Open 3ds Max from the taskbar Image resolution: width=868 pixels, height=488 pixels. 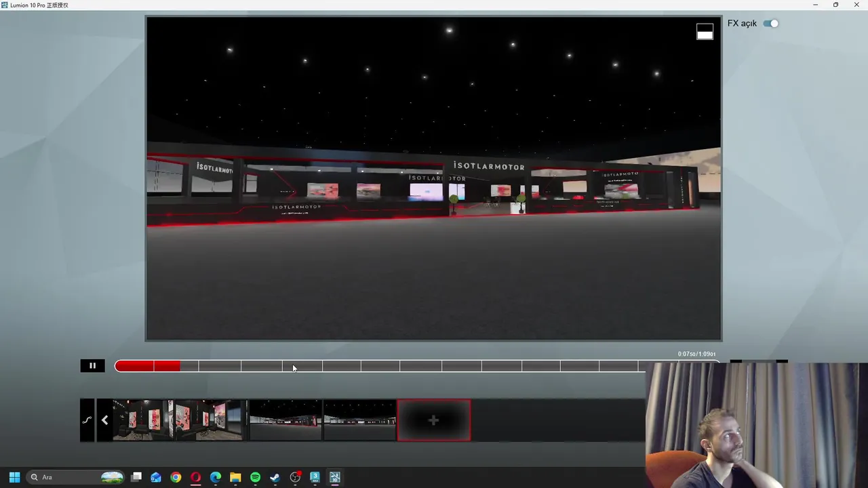pos(315,477)
